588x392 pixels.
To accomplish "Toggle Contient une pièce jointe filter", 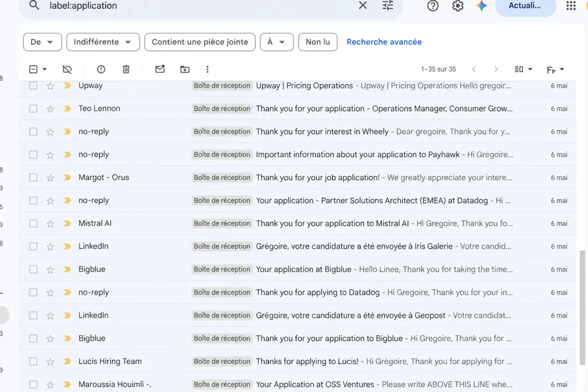I will (200, 42).
